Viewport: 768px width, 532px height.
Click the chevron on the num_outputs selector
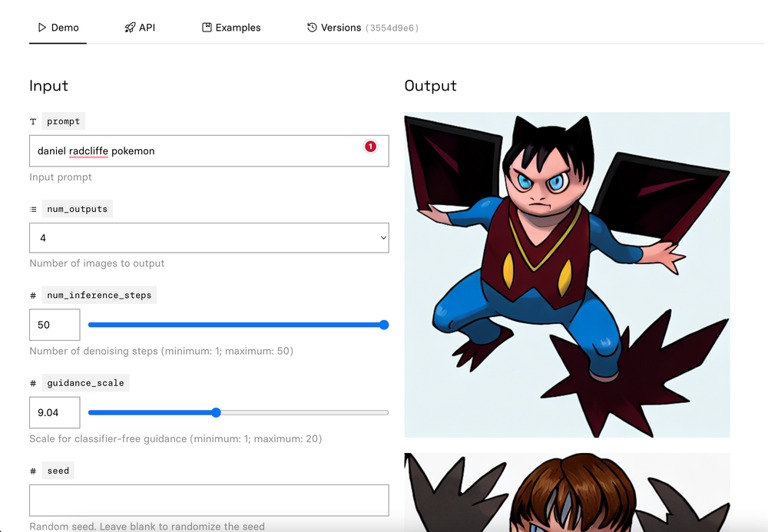(x=382, y=238)
